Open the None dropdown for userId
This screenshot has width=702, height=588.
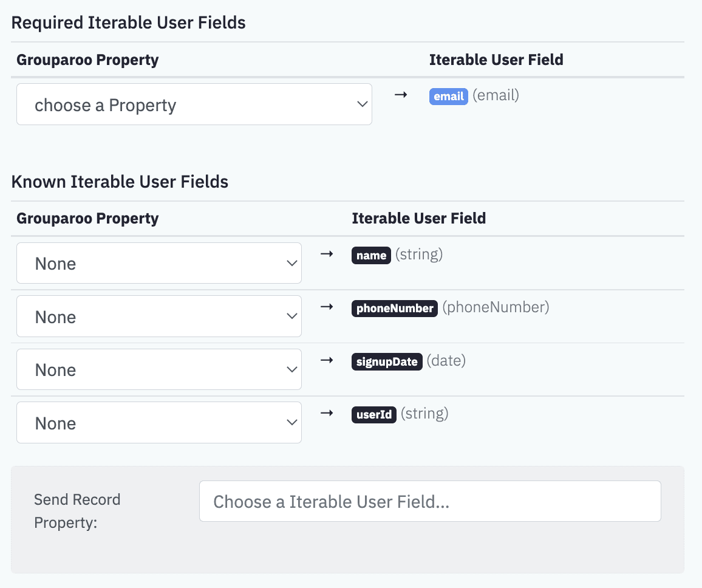[159, 423]
